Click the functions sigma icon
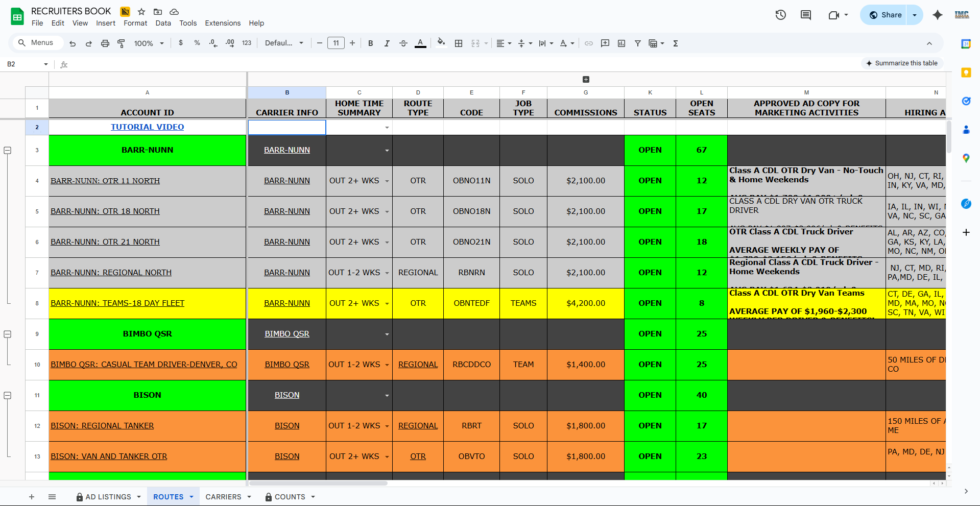The width and height of the screenshot is (980, 506). coord(676,43)
